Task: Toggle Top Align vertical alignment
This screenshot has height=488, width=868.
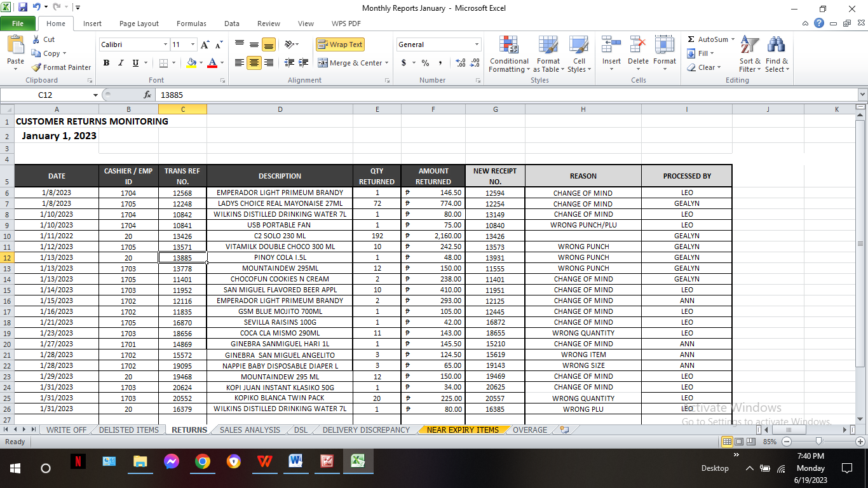Action: tap(239, 44)
